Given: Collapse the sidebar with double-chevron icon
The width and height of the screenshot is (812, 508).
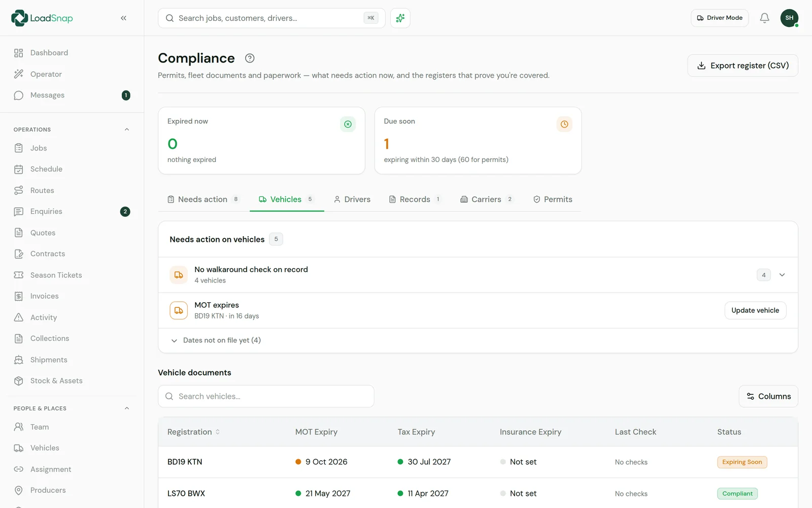Looking at the screenshot, I should click(x=123, y=18).
